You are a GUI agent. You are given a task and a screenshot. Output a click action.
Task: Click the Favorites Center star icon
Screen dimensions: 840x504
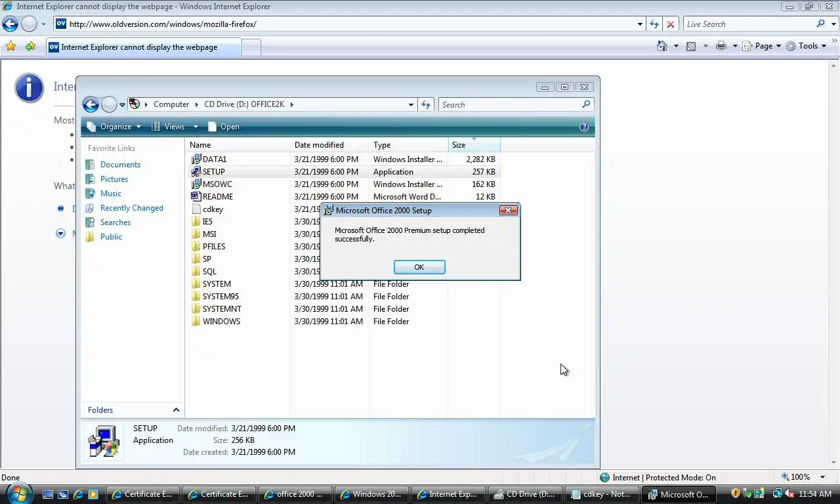coord(10,47)
